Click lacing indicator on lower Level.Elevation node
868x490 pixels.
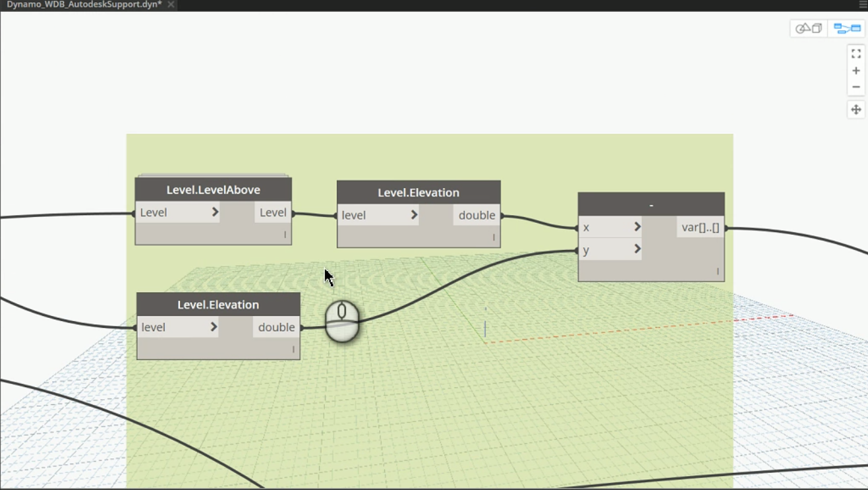point(294,349)
